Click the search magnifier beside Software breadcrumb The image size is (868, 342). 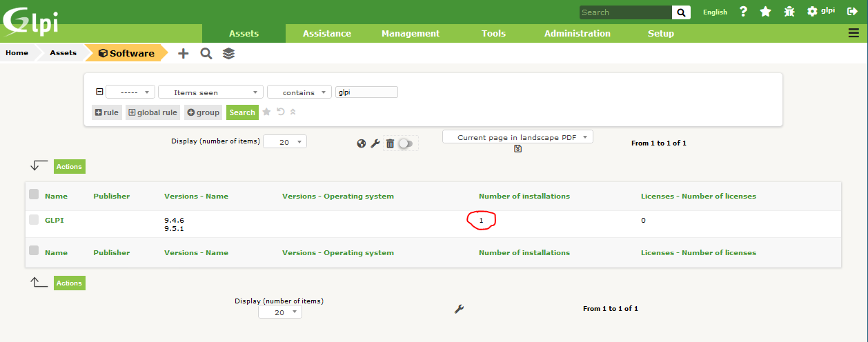coord(206,53)
